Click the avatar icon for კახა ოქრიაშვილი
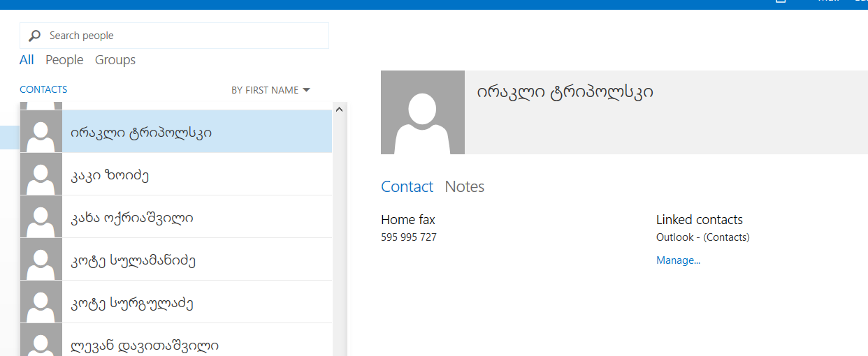868x356 pixels. tap(41, 217)
